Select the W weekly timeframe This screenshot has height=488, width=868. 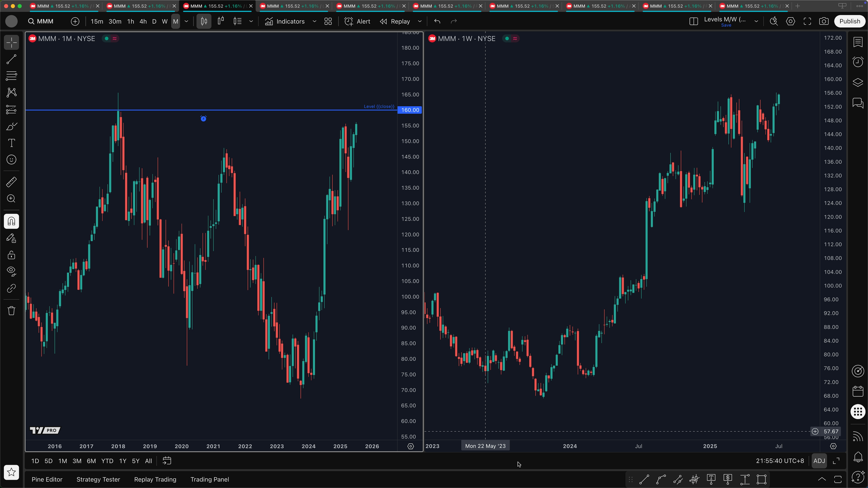[165, 21]
